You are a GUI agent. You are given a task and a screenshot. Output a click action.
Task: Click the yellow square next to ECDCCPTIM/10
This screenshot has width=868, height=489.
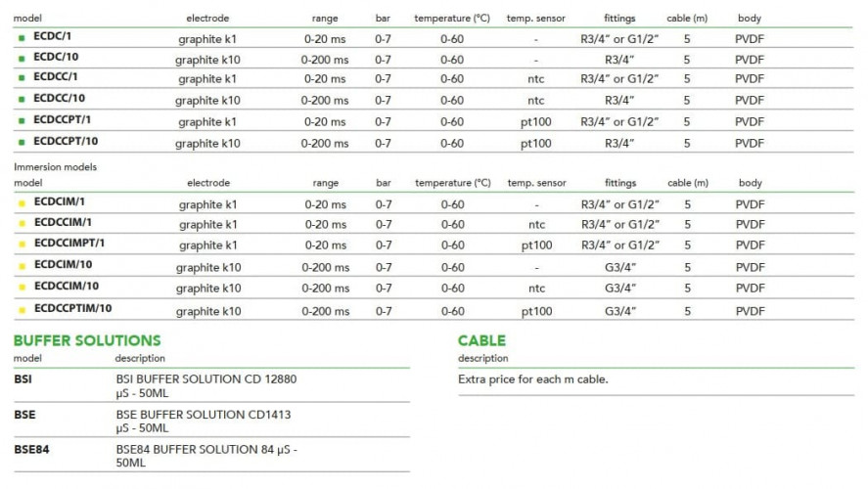(x=22, y=309)
